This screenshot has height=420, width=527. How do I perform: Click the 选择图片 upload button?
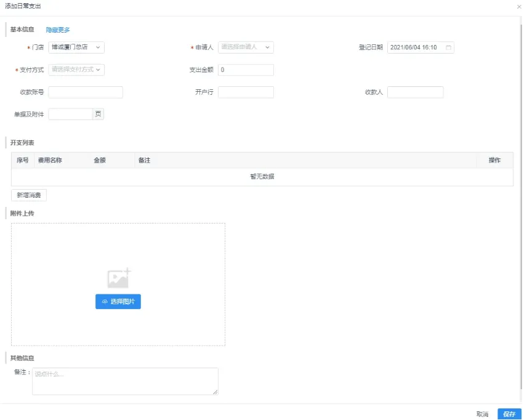click(x=118, y=302)
